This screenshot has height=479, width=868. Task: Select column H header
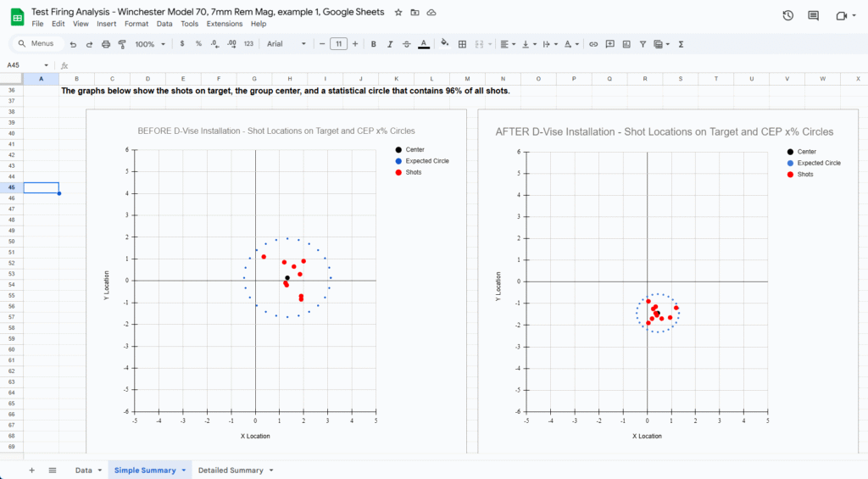point(290,79)
